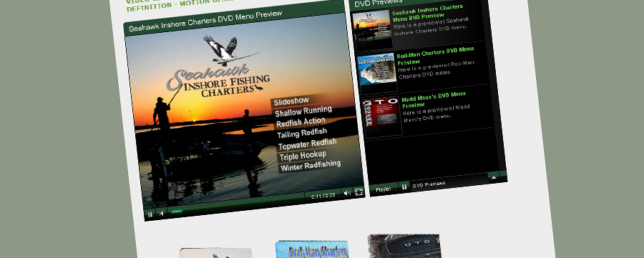The width and height of the screenshot is (644, 258).
Task: Click the Seahawk DVD cover below the player
Action: coord(215,253)
